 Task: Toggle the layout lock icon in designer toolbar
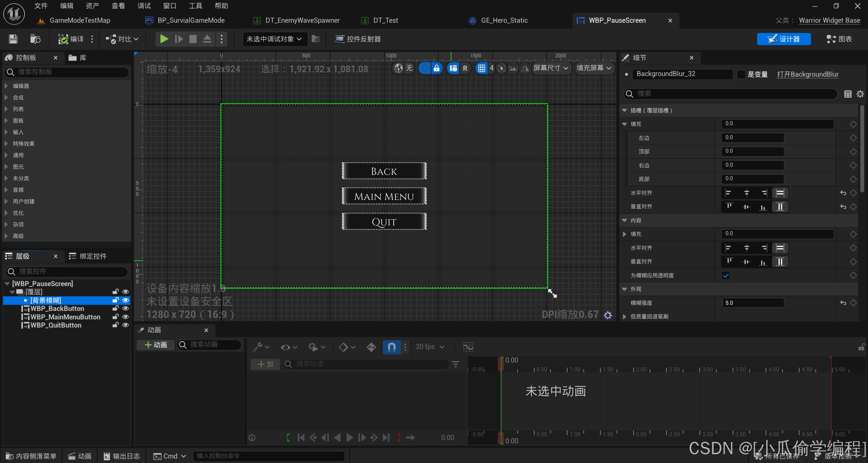pyautogui.click(x=437, y=68)
